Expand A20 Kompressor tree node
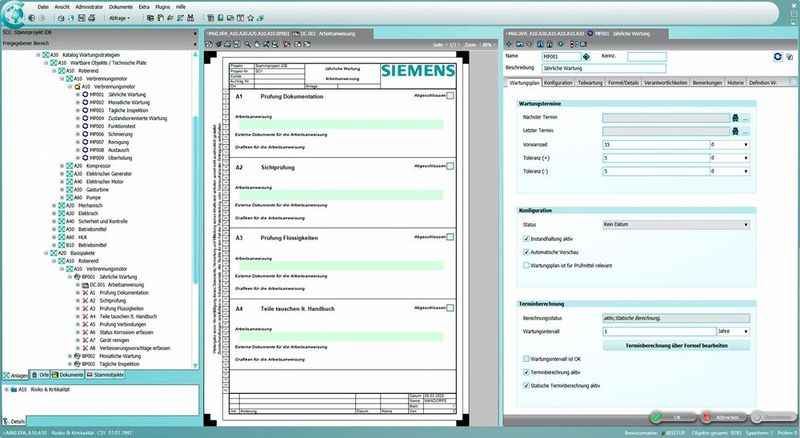800x438 pixels. click(x=62, y=166)
